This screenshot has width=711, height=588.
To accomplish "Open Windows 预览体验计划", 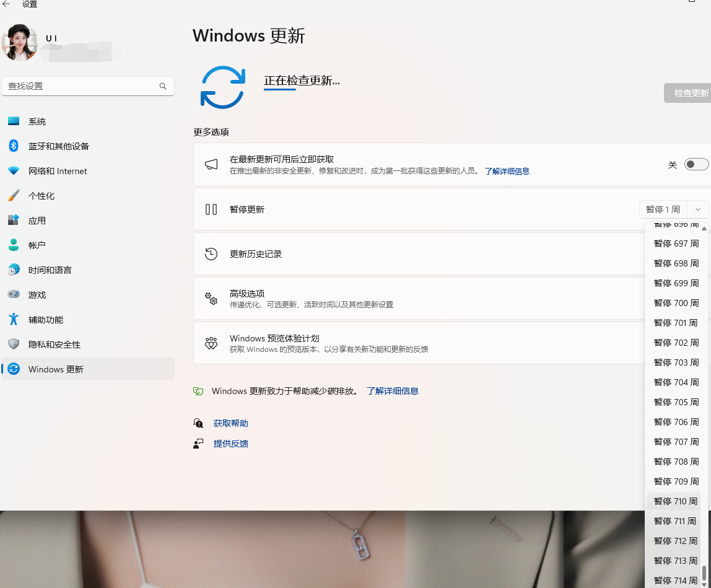I will pos(419,343).
